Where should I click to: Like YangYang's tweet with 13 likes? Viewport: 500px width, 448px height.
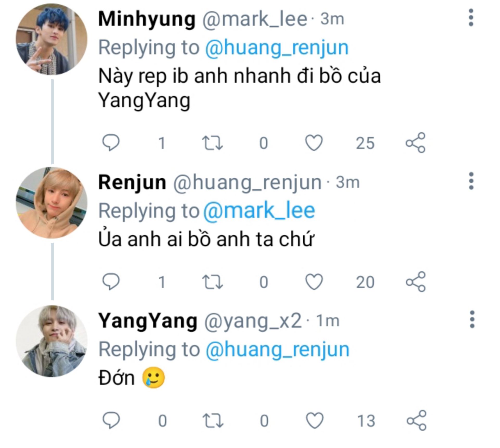[314, 420]
